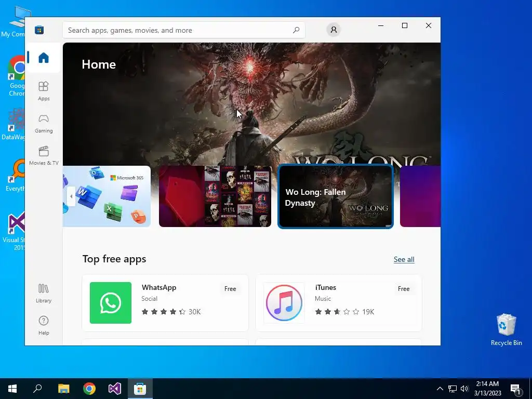Click the iTunes music note icon
The image size is (532, 399).
284,303
